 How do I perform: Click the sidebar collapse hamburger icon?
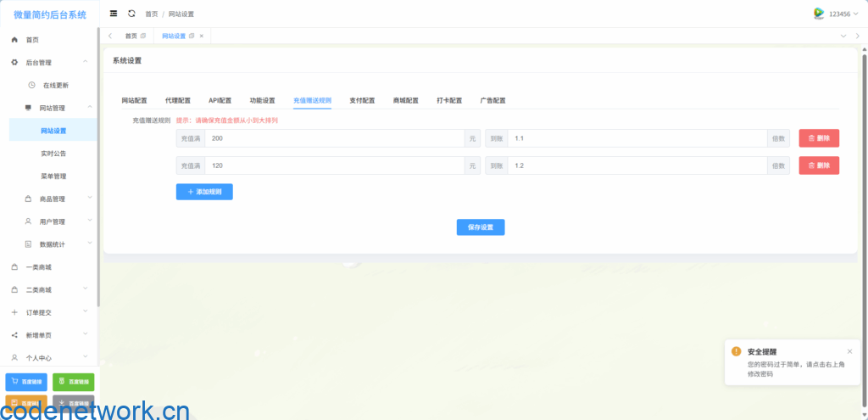(114, 14)
